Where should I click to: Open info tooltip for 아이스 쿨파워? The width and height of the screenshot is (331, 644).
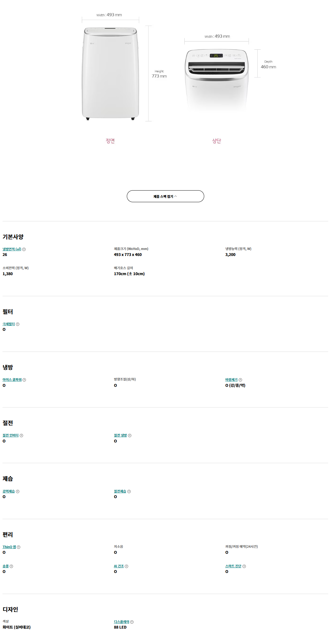point(24,380)
